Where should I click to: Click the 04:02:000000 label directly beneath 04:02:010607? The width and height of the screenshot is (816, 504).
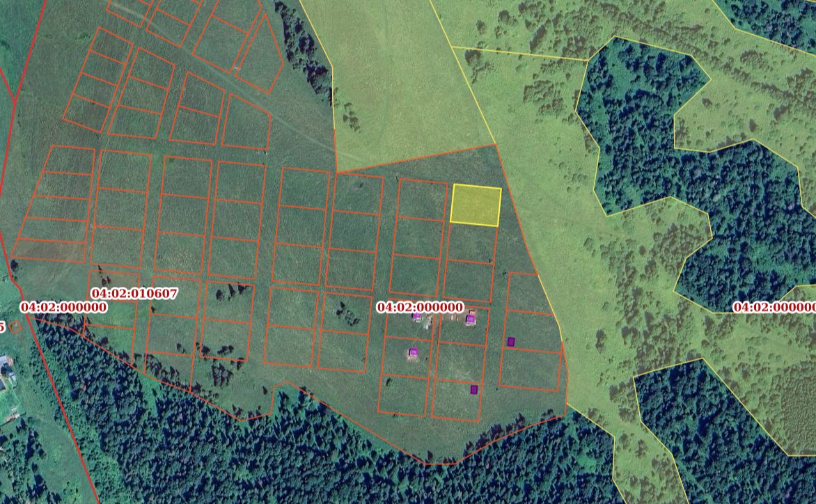tap(64, 307)
